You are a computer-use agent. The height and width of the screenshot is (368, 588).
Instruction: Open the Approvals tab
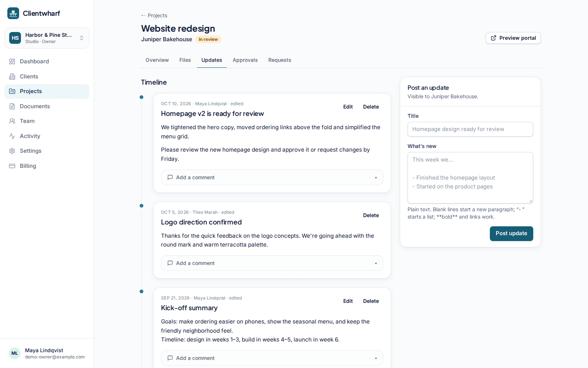[x=245, y=60]
